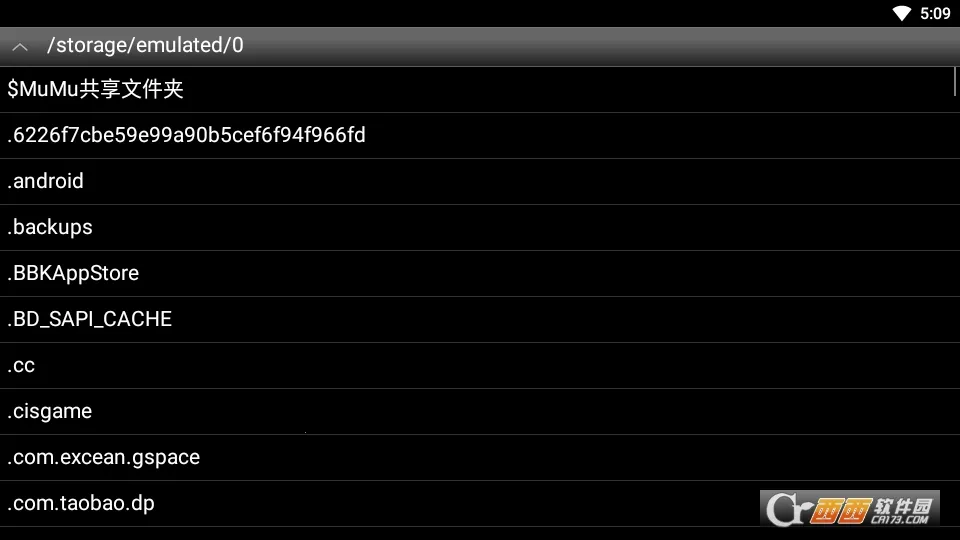The height and width of the screenshot is (540, 960).
Task: Click empty row area beside .android
Action: point(520,181)
